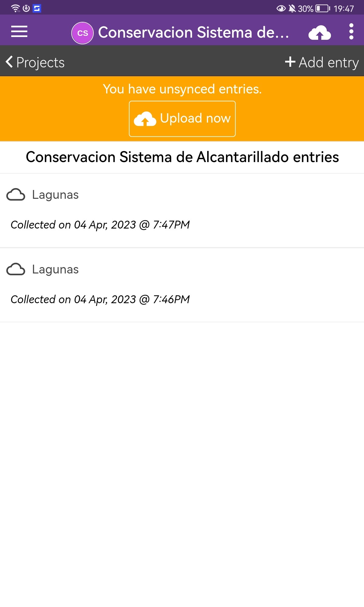The height and width of the screenshot is (607, 364).
Task: Tap the back chevron beside Projects
Action: pyautogui.click(x=9, y=62)
